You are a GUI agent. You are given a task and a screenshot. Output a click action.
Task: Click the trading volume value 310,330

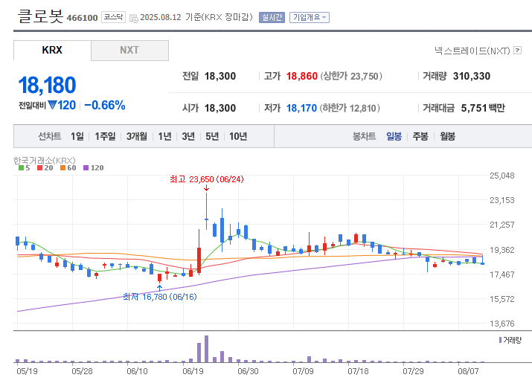pos(472,77)
